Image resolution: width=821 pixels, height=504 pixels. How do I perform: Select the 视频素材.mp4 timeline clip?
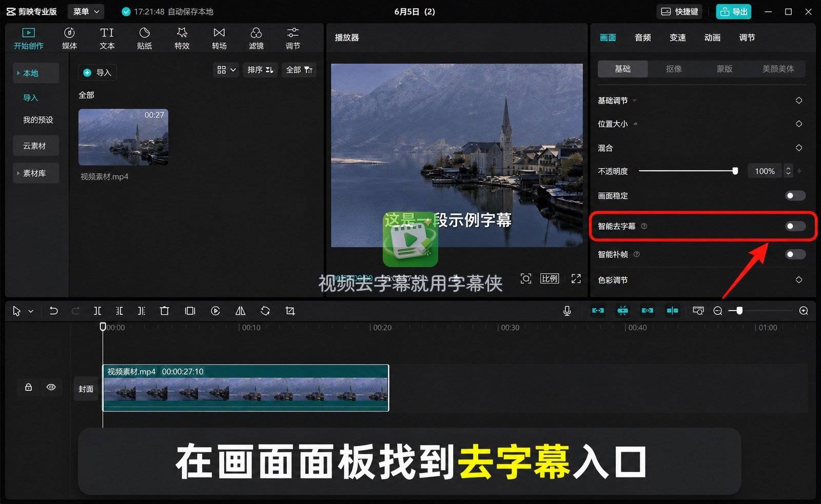[246, 388]
